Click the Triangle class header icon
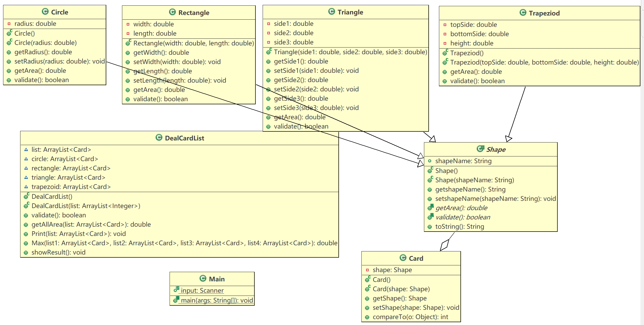The image size is (644, 325). 332,12
